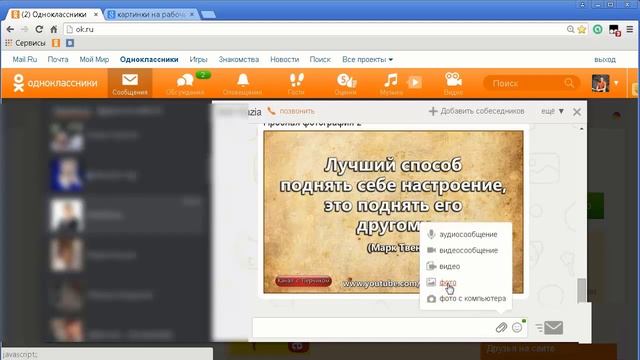
Task: Click the chat scrollbar thumb
Action: tap(582, 291)
